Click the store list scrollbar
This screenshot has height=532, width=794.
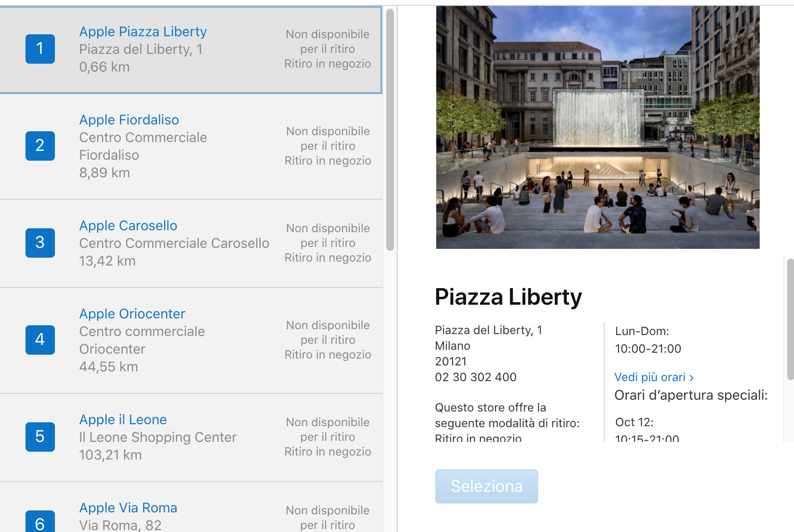point(390,130)
